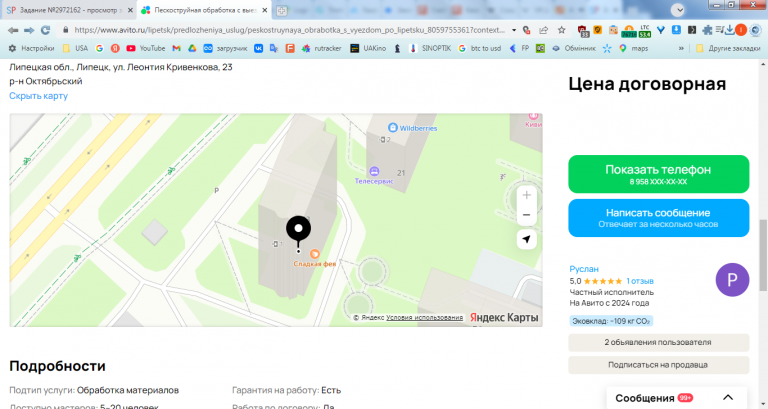Show hidden bookmarks overflow chevron
The image size is (768, 409).
(681, 48)
